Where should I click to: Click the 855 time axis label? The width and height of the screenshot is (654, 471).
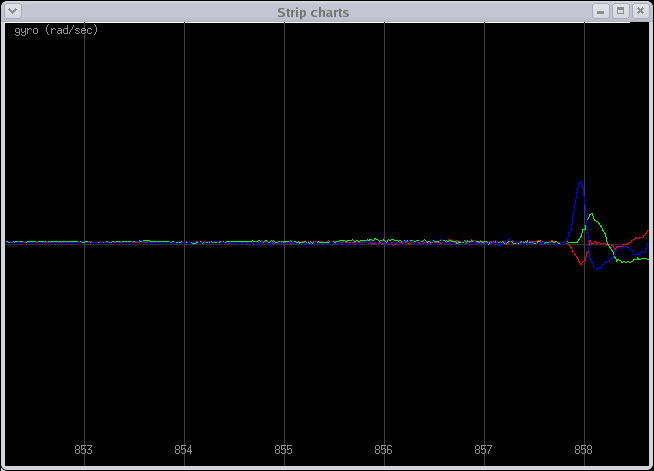tap(284, 450)
